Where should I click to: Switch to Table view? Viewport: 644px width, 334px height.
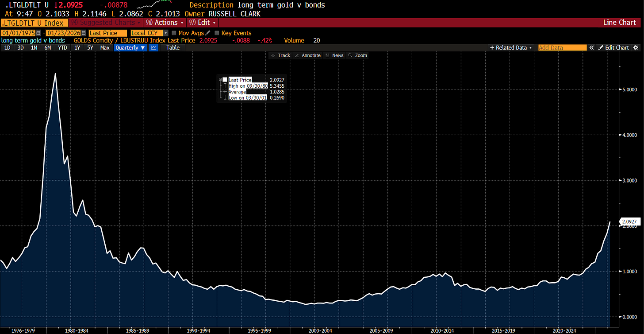coord(173,47)
